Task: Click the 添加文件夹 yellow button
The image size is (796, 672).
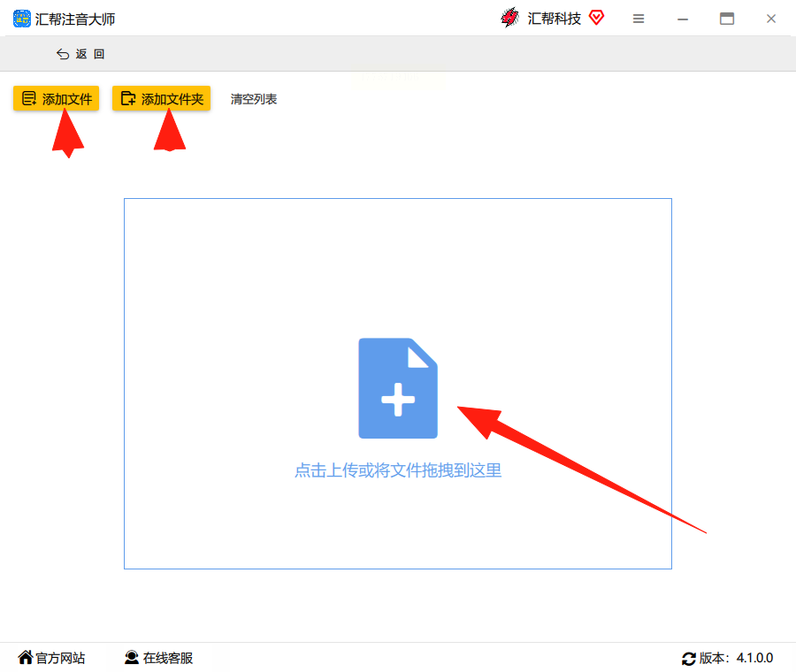Action: click(162, 98)
